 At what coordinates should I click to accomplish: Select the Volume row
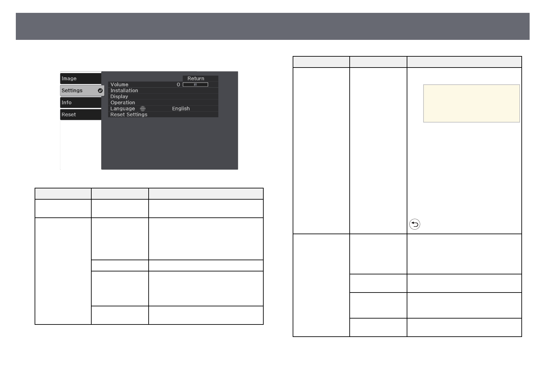pos(163,85)
